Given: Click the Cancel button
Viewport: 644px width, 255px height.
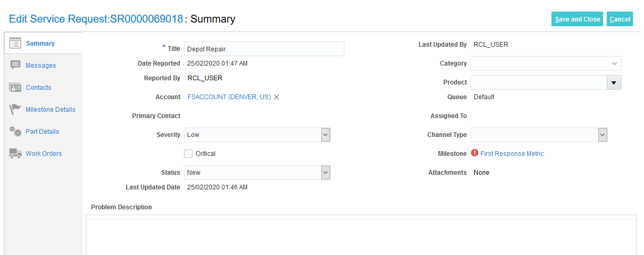Looking at the screenshot, I should [x=620, y=19].
